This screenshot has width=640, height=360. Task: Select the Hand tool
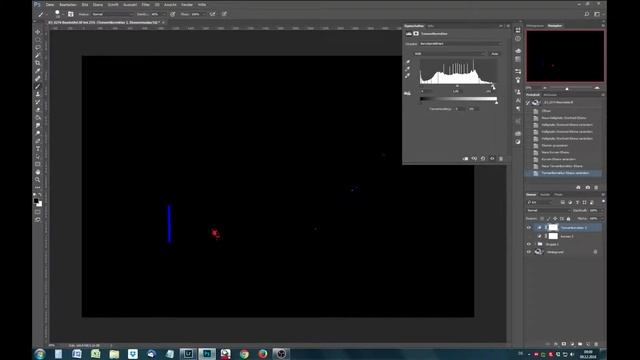tap(38, 172)
